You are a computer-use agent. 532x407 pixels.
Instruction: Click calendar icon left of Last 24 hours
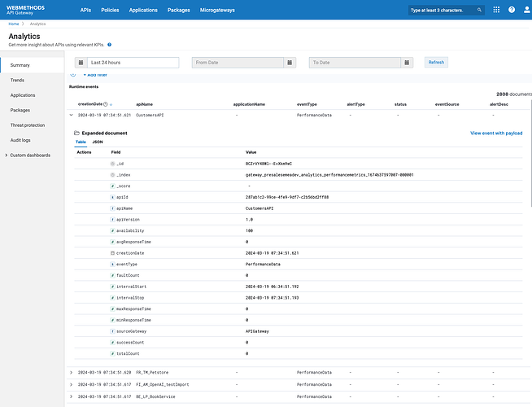[80, 63]
